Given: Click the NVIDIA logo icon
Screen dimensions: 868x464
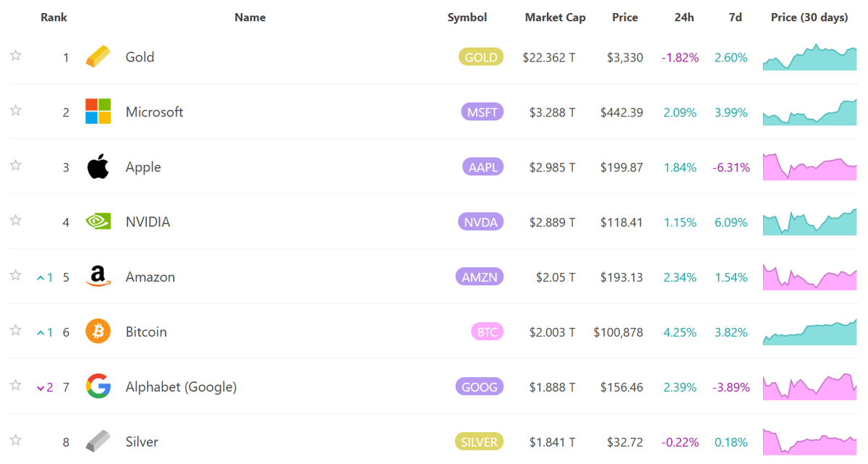Looking at the screenshot, I should [98, 222].
